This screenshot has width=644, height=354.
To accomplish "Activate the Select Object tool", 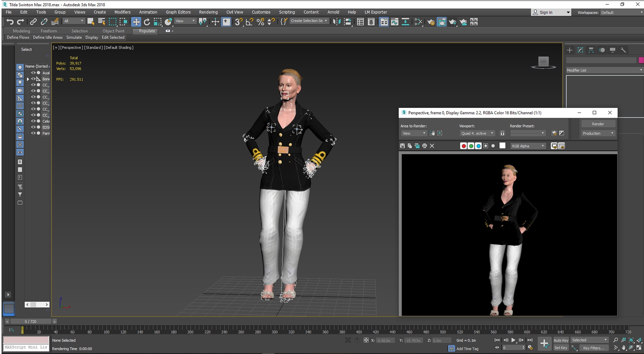I will (x=90, y=22).
